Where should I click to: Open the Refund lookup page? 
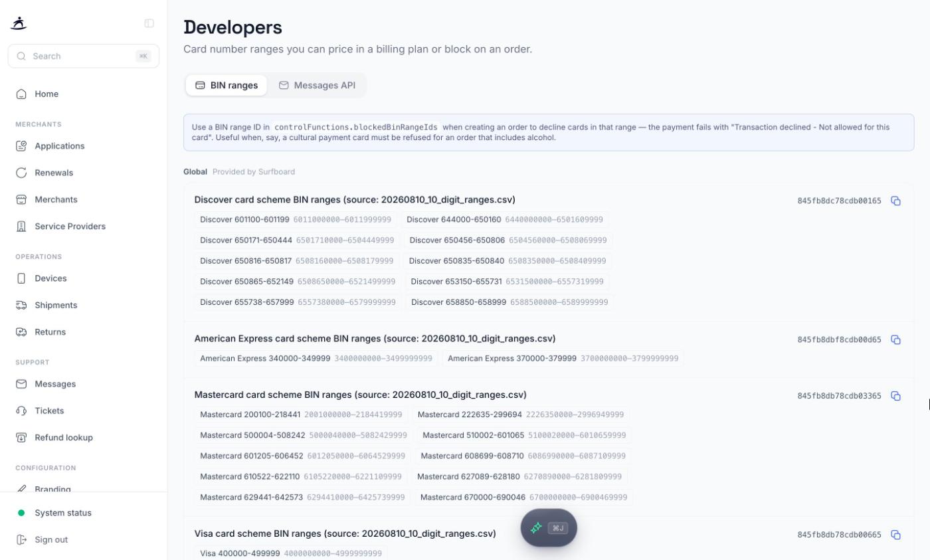point(84,438)
